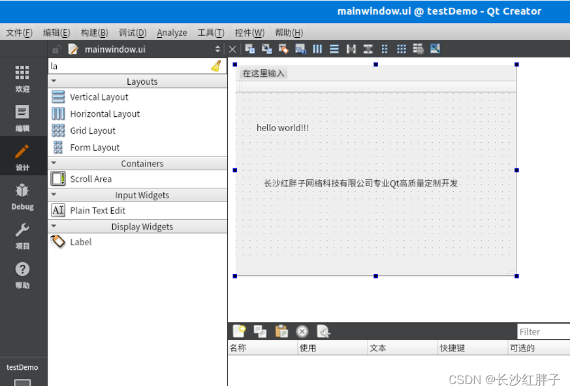Select the Label widget
The width and height of the screenshot is (570, 392).
tap(137, 241)
